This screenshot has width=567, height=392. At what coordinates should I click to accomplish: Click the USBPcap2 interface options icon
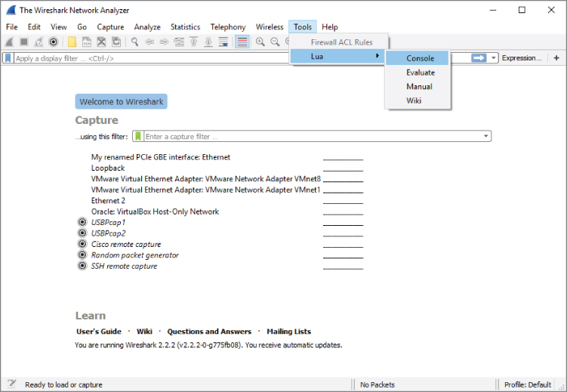[82, 233]
